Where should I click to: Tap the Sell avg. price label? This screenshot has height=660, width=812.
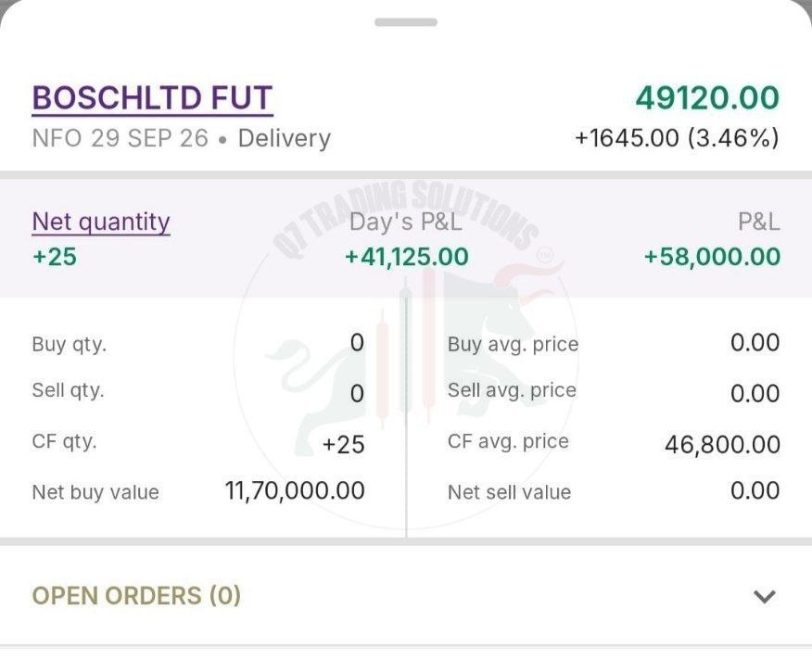point(512,390)
